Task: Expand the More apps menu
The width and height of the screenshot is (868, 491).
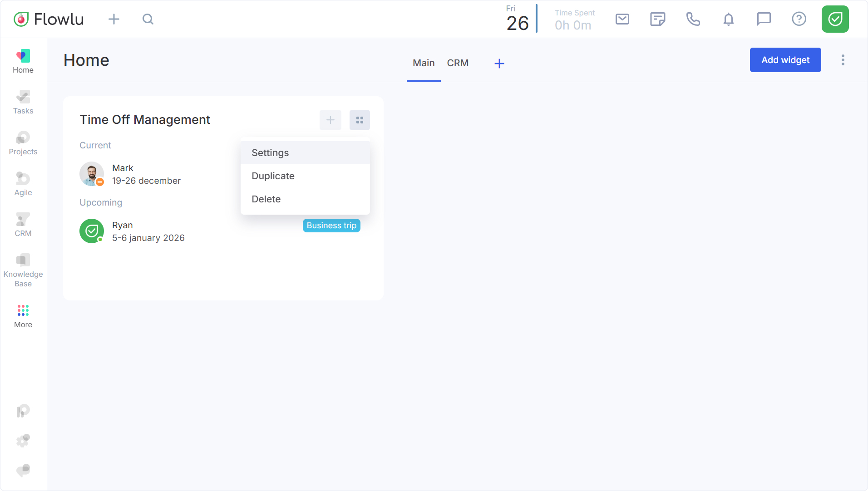Action: (x=23, y=316)
